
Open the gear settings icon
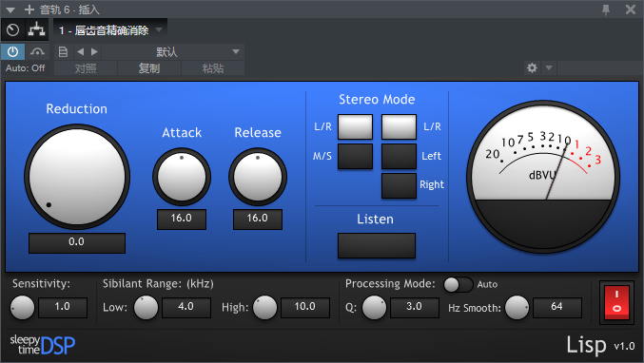coord(532,67)
